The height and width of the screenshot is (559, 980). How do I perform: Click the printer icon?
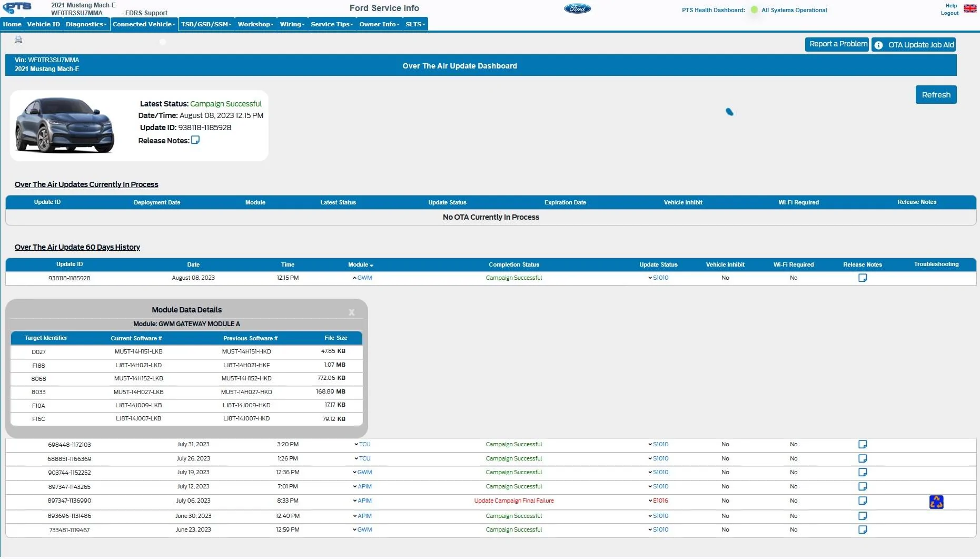click(x=18, y=40)
